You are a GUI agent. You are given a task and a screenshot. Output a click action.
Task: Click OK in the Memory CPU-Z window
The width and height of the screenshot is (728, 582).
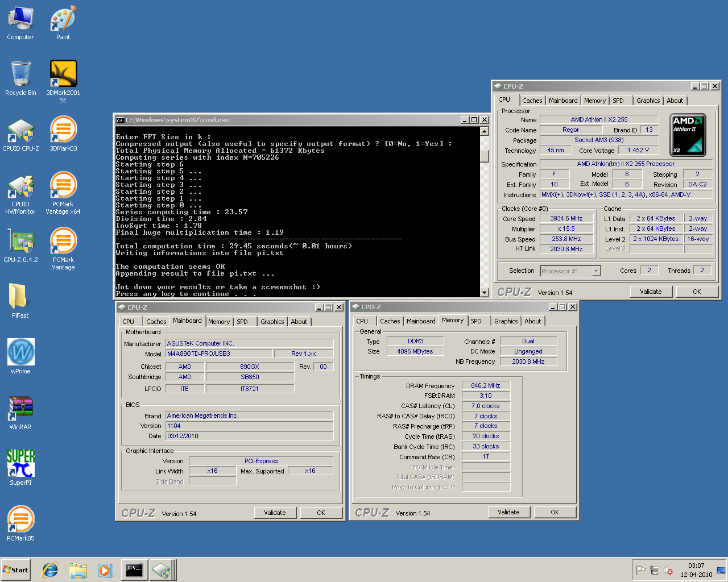tap(555, 512)
